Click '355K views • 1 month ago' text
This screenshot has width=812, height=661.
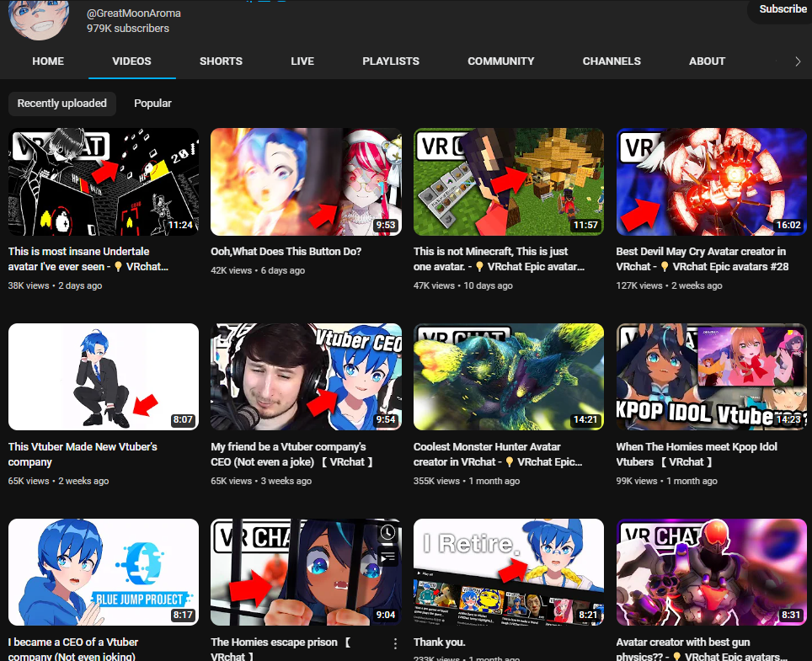click(467, 481)
